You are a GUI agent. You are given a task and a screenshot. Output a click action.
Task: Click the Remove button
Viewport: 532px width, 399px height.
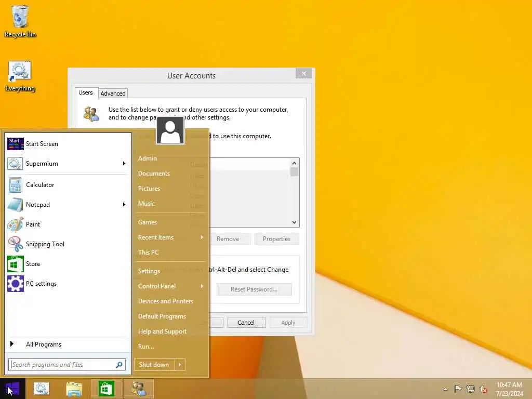tap(229, 239)
